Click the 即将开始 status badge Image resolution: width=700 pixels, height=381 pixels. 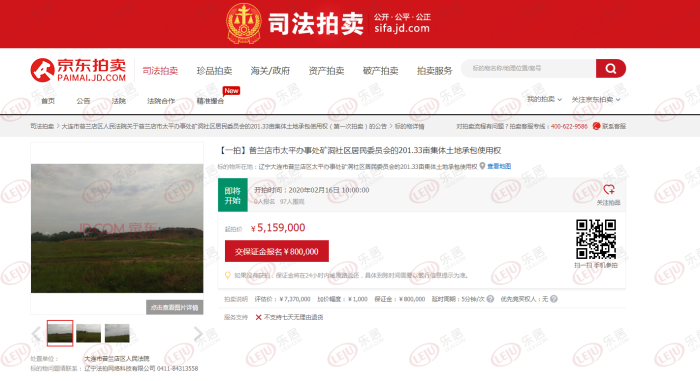(x=233, y=195)
